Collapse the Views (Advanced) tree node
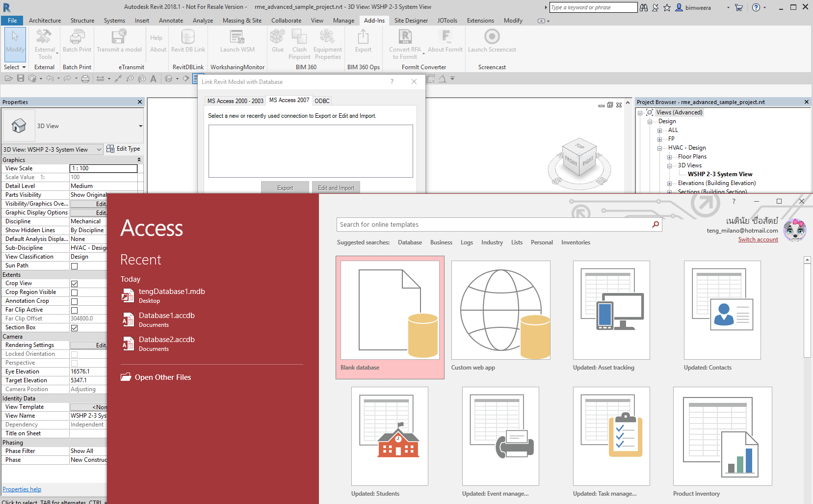 [640, 113]
